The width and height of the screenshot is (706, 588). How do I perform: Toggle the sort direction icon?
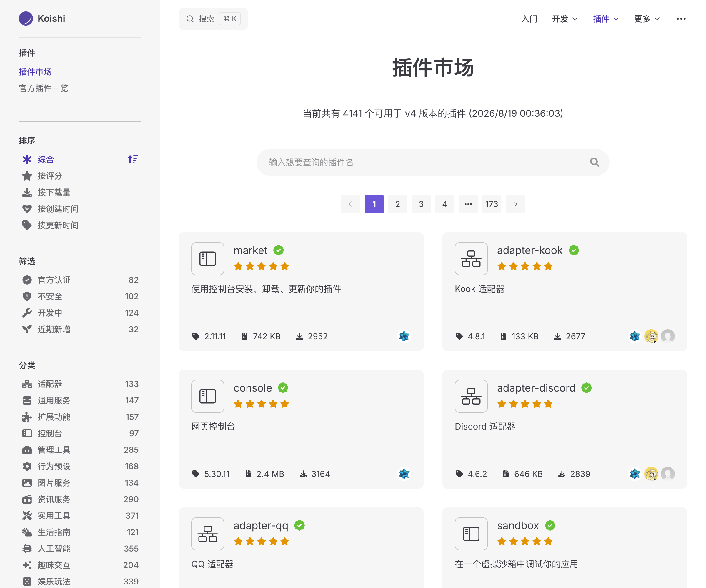pyautogui.click(x=133, y=159)
